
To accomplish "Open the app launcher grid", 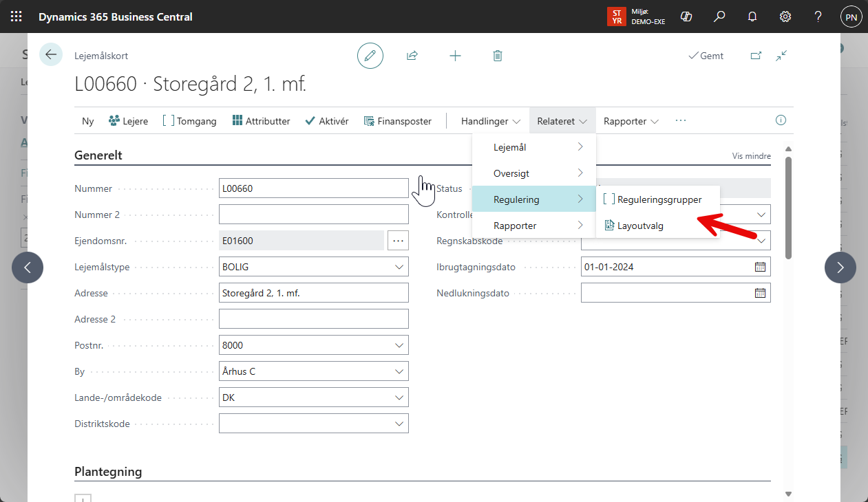I will tap(17, 17).
